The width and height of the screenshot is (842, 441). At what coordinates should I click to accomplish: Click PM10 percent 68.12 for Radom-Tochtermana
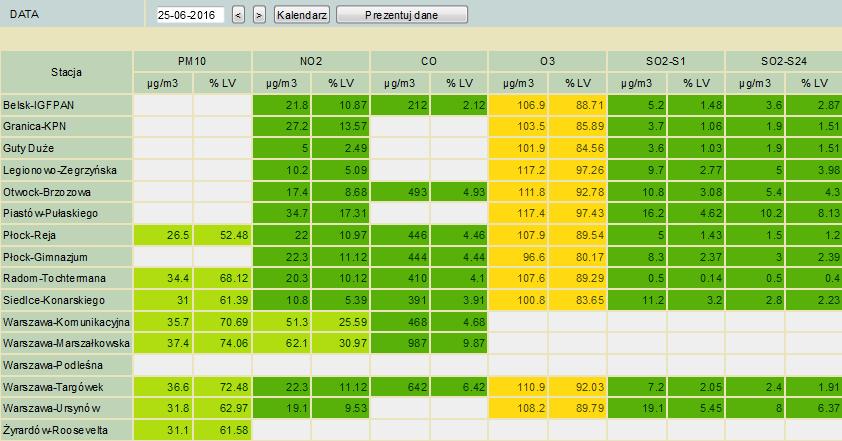(222, 278)
